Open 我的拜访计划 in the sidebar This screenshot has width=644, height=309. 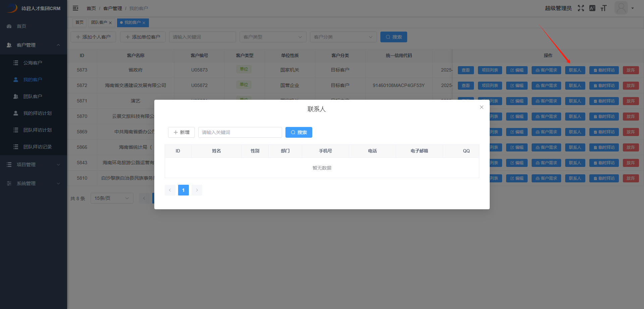click(x=34, y=113)
